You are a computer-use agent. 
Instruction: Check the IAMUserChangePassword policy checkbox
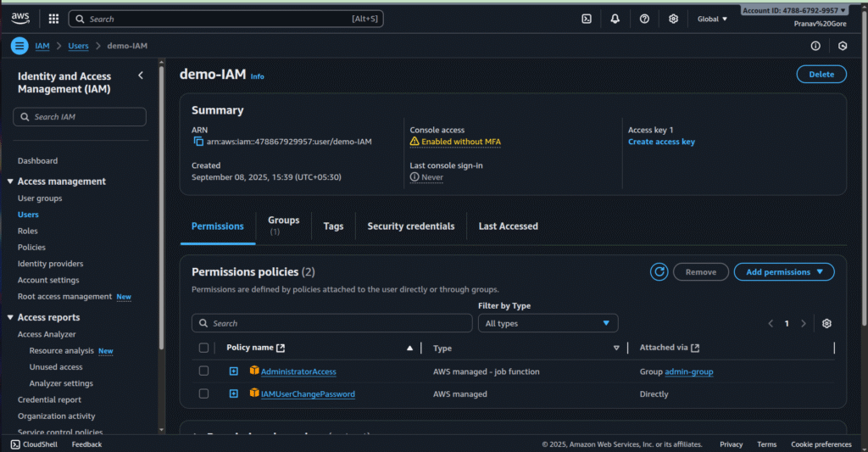pyautogui.click(x=203, y=393)
